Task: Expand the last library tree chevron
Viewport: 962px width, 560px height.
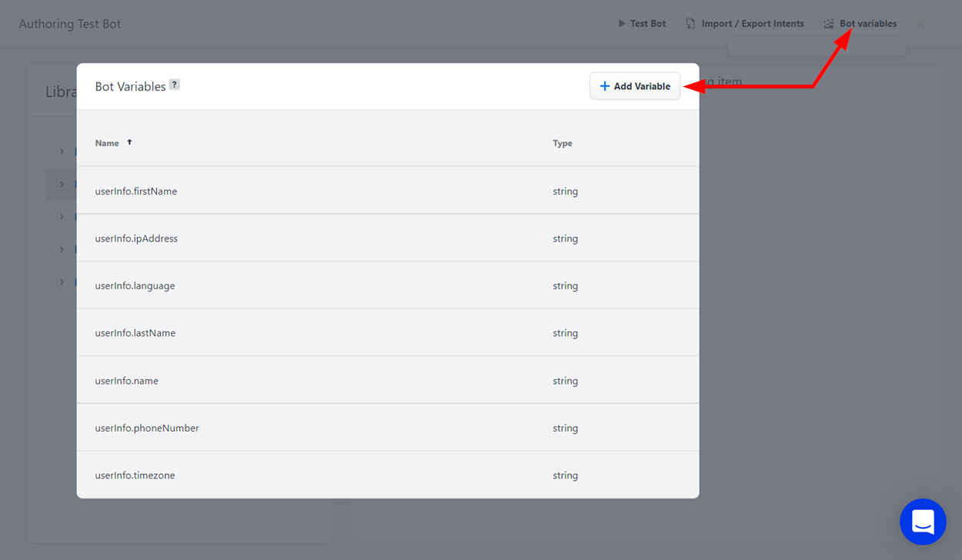Action: pos(62,282)
